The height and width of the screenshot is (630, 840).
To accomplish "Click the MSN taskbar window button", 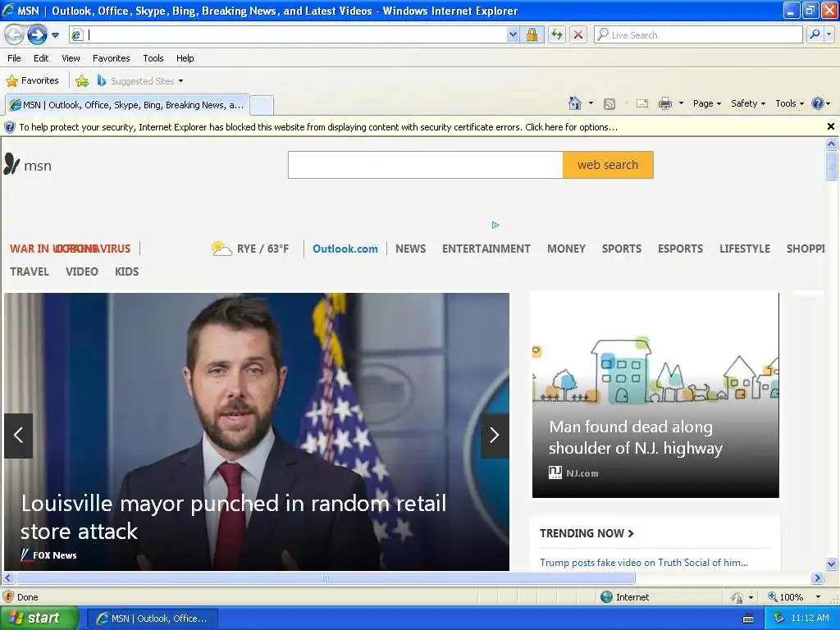I will coord(152,619).
